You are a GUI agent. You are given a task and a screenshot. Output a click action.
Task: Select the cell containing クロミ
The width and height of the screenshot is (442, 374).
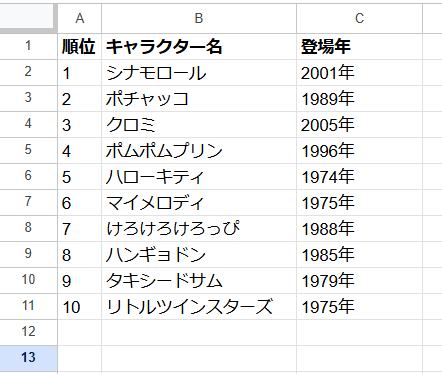(199, 125)
